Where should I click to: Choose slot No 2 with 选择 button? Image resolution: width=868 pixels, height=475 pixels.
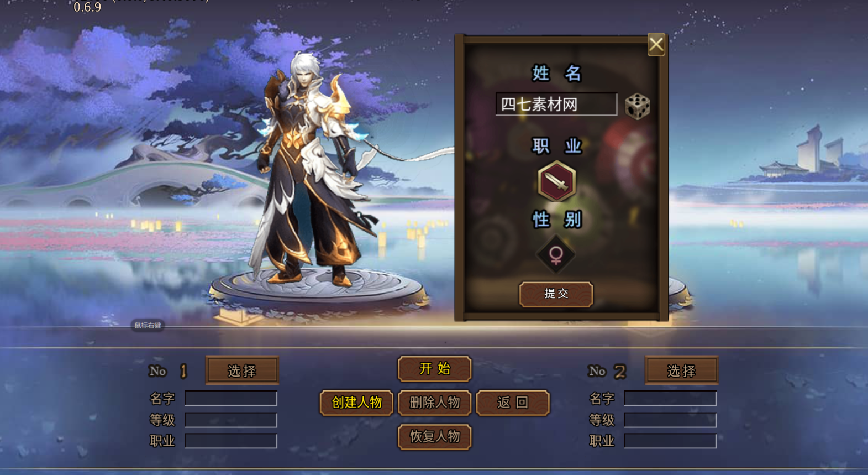[x=681, y=370]
